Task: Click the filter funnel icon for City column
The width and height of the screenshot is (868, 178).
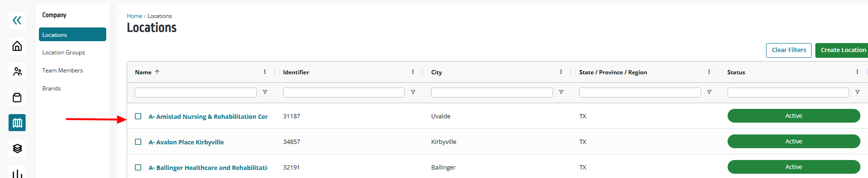Action: tap(561, 92)
